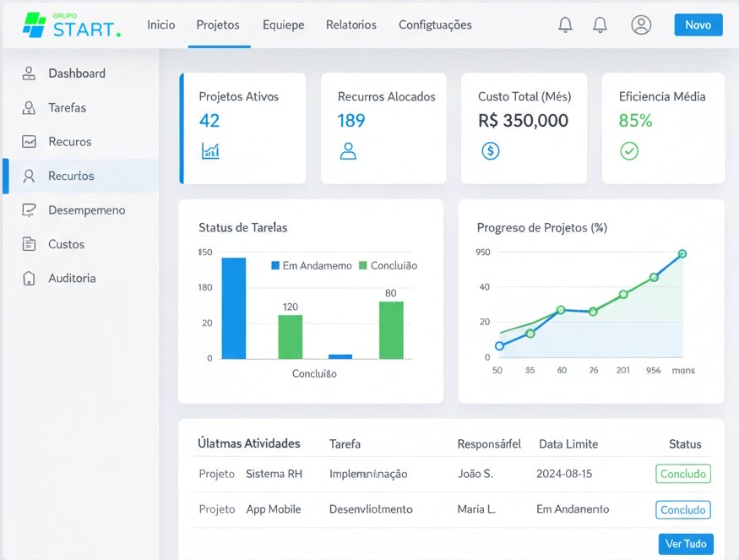Image resolution: width=739 pixels, height=560 pixels.
Task: Click the green checkmark icon under Eficiencia Média
Action: [x=629, y=151]
